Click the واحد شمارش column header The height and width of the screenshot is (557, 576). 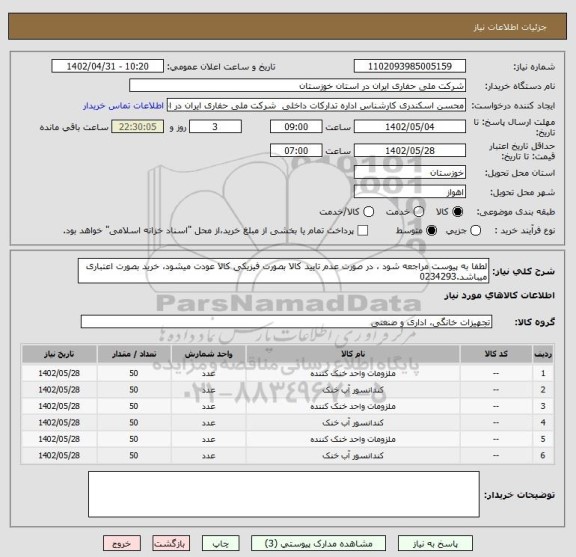[208, 354]
